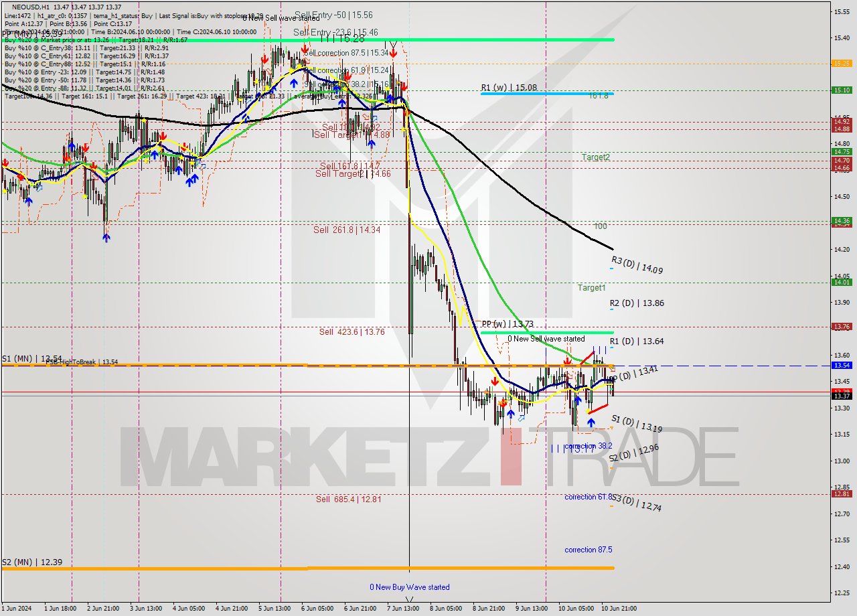This screenshot has width=857, height=616.
Task: Select the 'Sell Target2 | 14.66' label
Action: click(354, 173)
